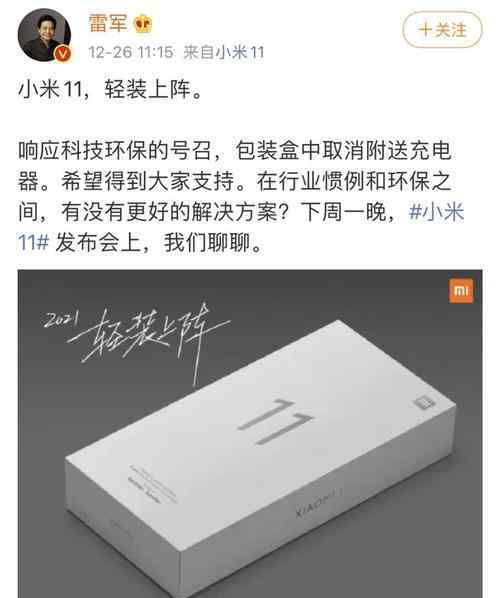500x598 pixels.
Task: Click the plus sign inside the follow button
Action: coord(425,30)
